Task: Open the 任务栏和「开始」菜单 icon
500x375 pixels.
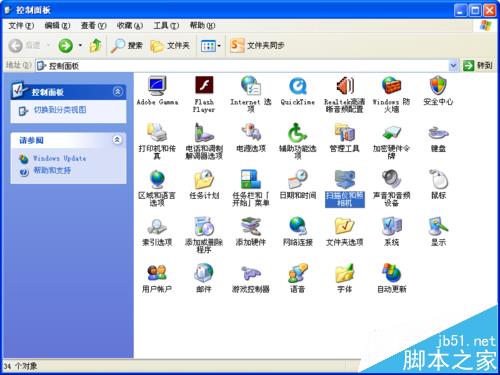Action: [251, 179]
